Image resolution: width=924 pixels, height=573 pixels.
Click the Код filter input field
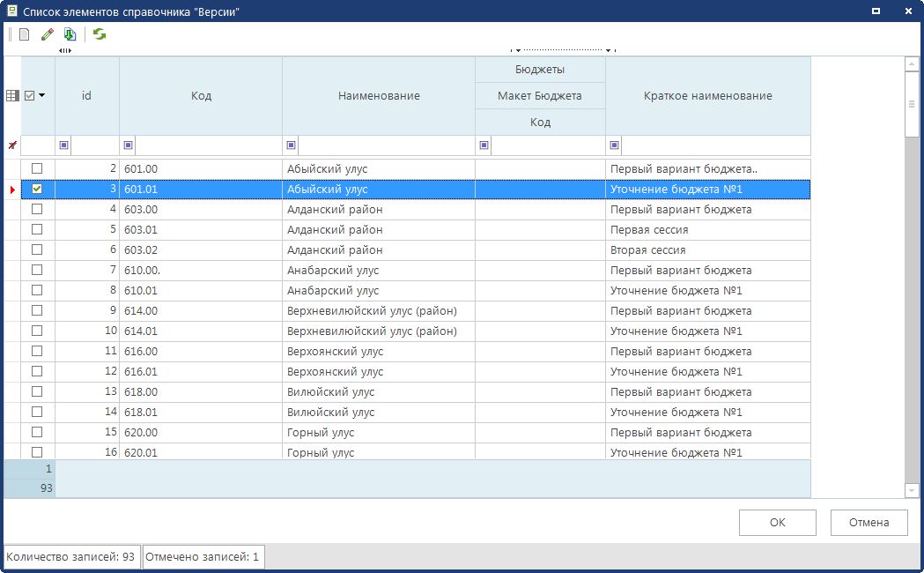[x=208, y=145]
